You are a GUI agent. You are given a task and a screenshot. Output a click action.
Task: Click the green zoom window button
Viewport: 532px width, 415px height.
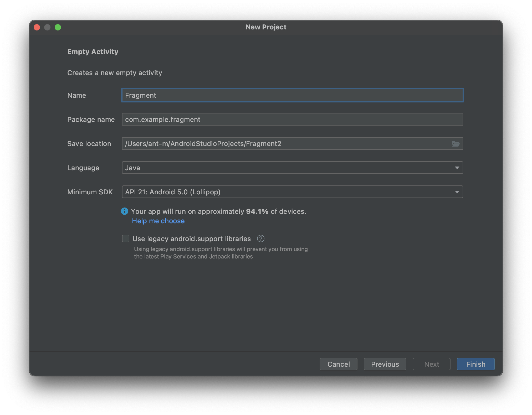58,27
